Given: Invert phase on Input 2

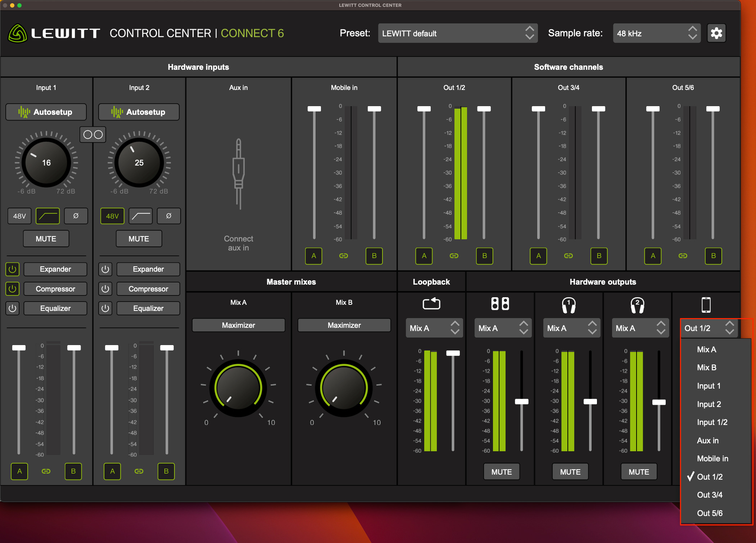Looking at the screenshot, I should pos(168,216).
